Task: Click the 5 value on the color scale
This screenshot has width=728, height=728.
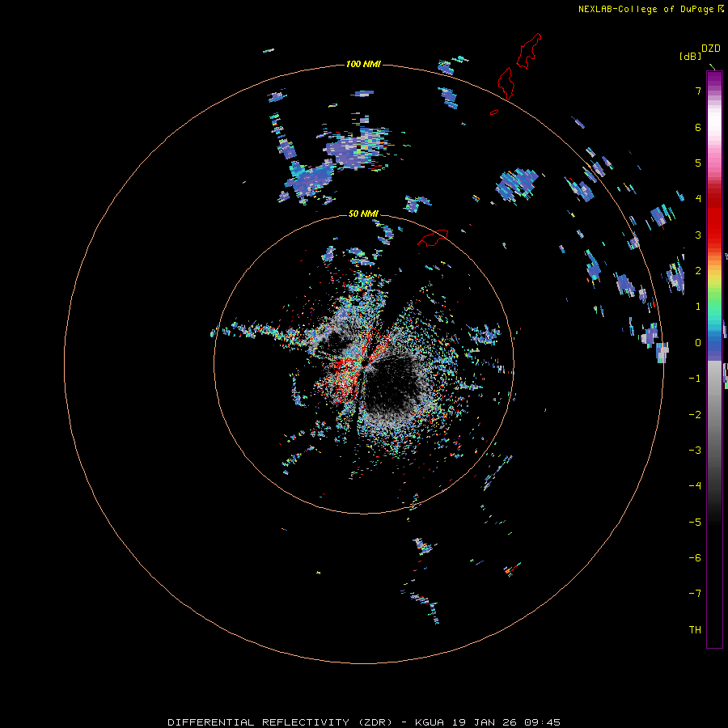Action: [x=698, y=163]
